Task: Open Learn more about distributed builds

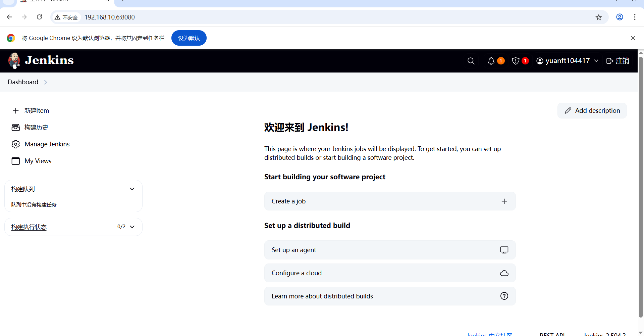Action: [390, 296]
